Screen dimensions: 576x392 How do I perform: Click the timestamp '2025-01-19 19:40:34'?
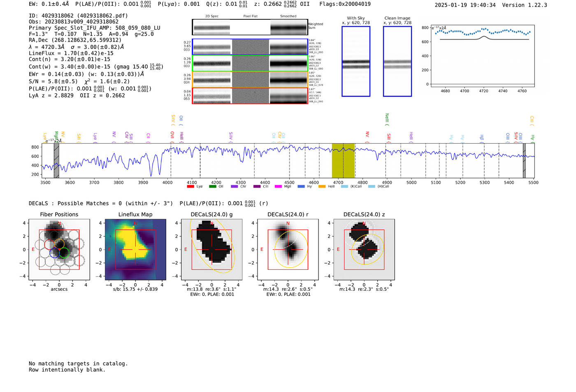click(x=465, y=5)
